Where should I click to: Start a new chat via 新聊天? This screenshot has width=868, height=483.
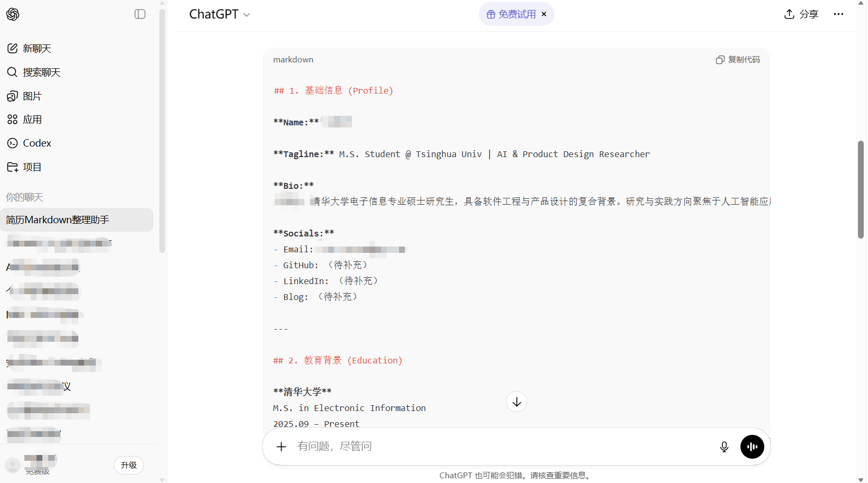click(x=37, y=49)
